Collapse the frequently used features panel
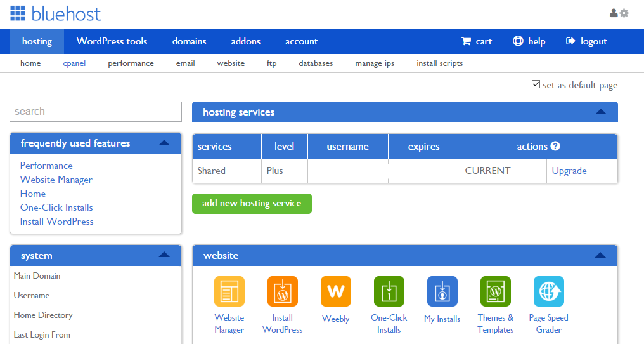This screenshot has width=644, height=344. (x=164, y=143)
